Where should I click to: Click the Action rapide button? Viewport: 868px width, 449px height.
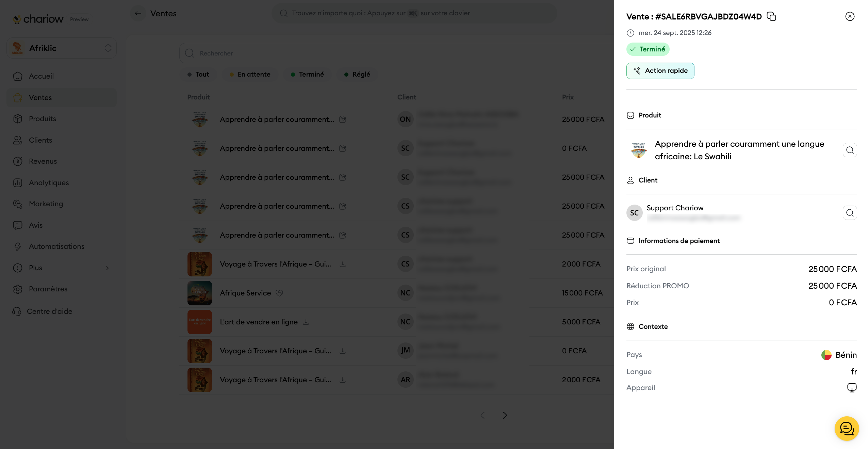(x=660, y=71)
